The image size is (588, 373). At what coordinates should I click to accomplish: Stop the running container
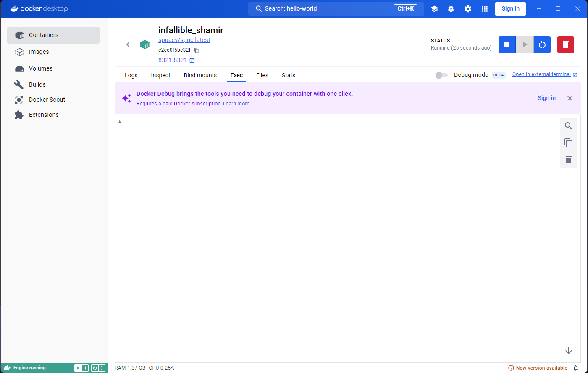point(507,45)
